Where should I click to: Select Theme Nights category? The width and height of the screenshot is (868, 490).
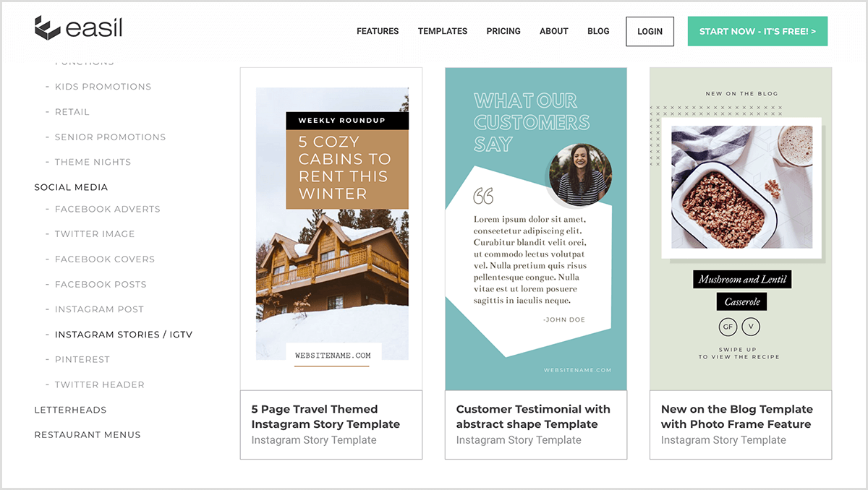pyautogui.click(x=93, y=163)
